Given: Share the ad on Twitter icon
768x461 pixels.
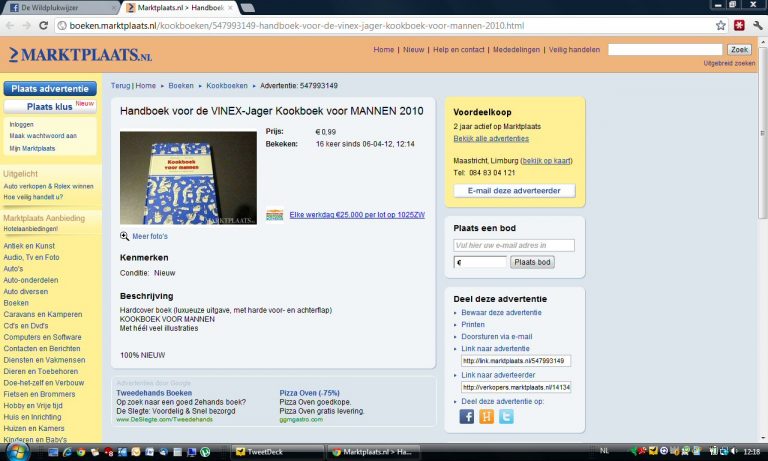Looking at the screenshot, I should pos(506,417).
